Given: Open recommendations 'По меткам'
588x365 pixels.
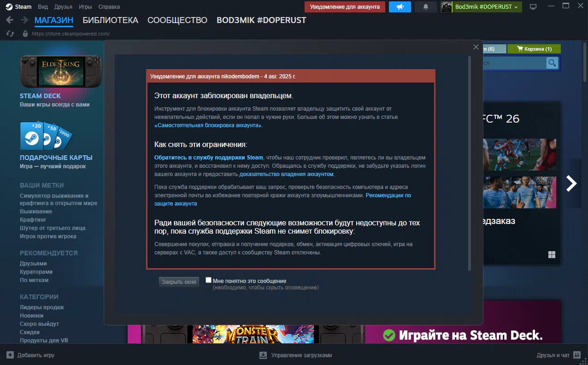Looking at the screenshot, I should click(x=34, y=280).
